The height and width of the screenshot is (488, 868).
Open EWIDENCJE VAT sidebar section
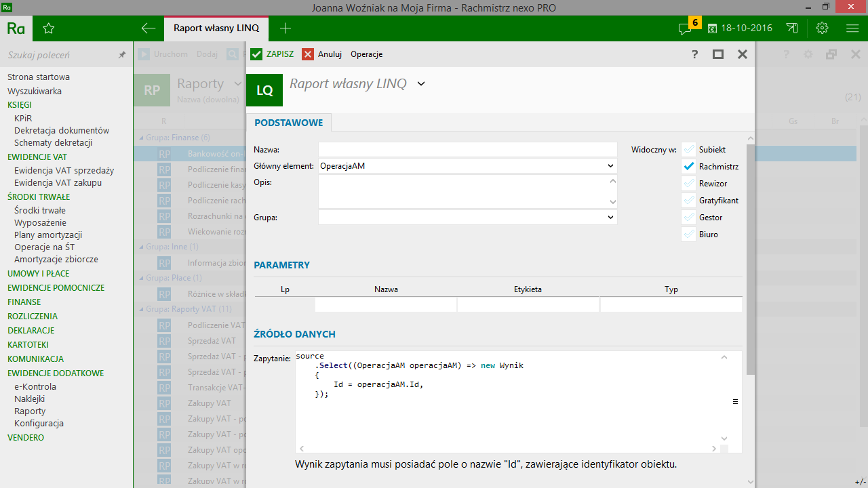pos(37,157)
